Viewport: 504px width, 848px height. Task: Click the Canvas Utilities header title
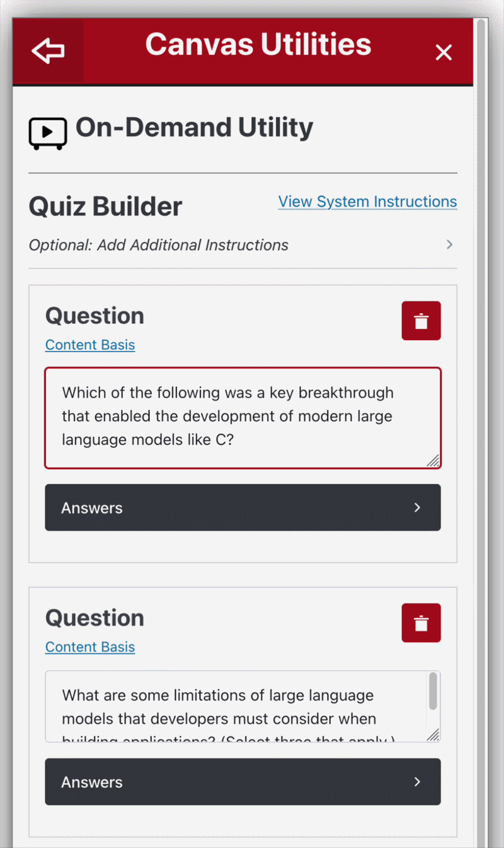[258, 45]
